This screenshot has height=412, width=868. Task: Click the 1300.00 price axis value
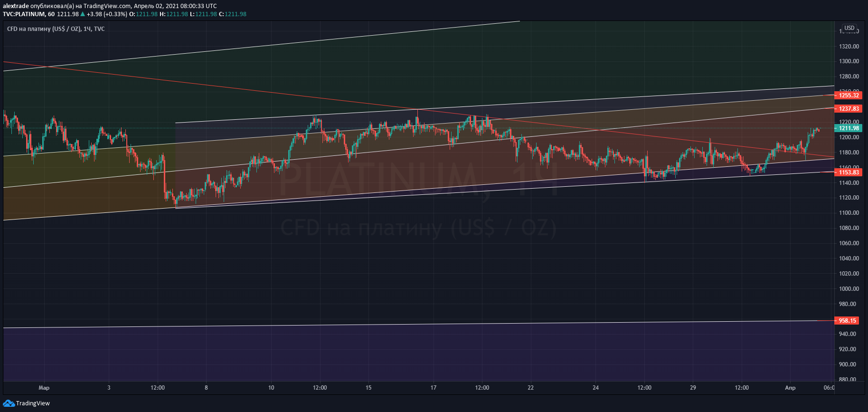pyautogui.click(x=849, y=61)
